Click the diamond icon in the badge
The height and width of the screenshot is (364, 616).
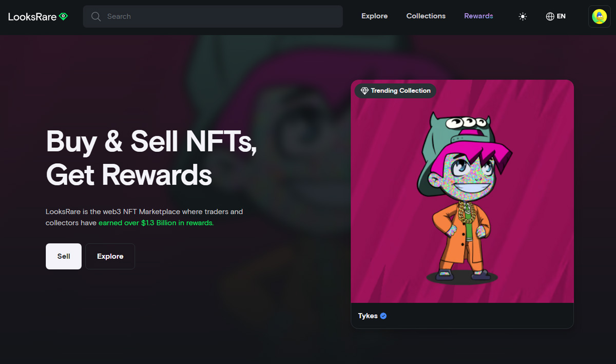[x=364, y=91]
